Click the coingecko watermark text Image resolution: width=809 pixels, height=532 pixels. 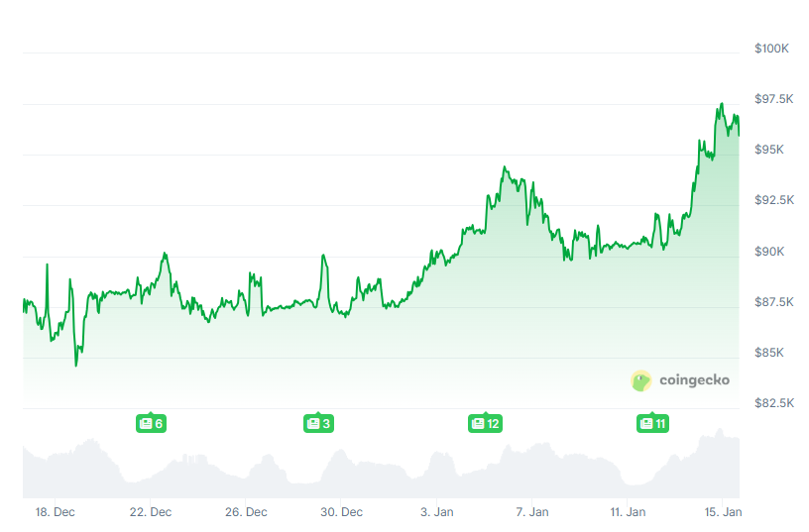pos(694,380)
